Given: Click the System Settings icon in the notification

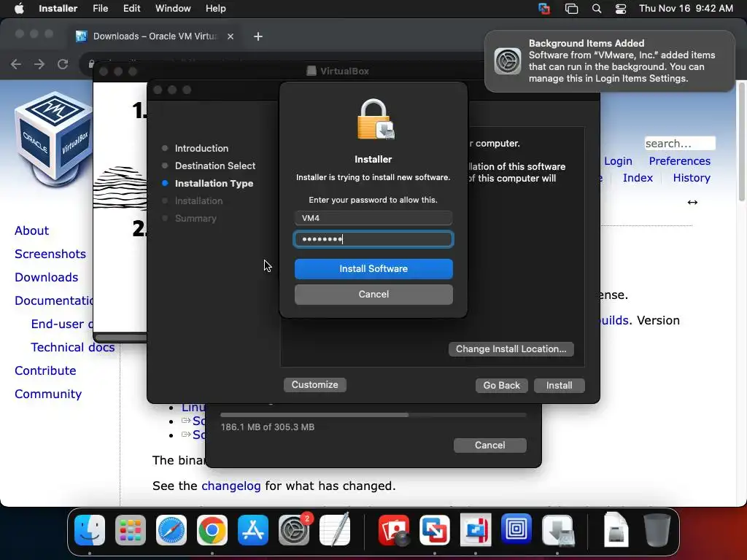Looking at the screenshot, I should pyautogui.click(x=508, y=61).
